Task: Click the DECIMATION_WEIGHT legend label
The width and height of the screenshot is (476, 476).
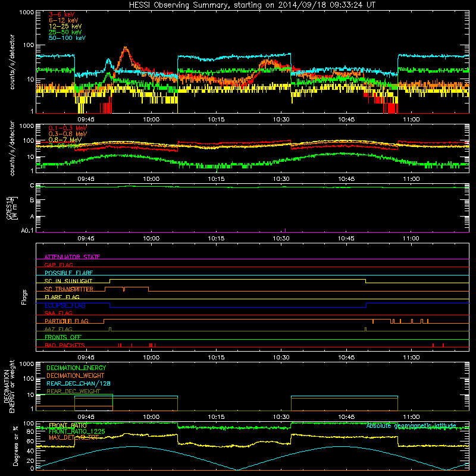Action: pos(76,375)
